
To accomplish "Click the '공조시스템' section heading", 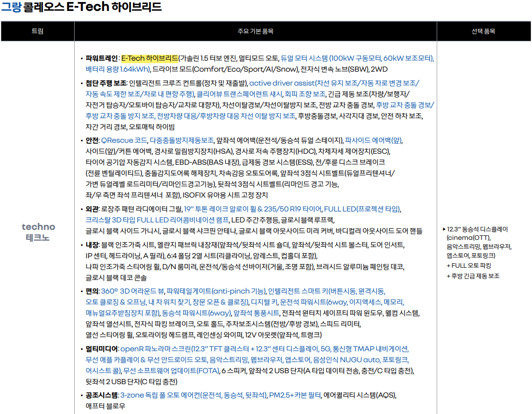I will click(x=102, y=395).
